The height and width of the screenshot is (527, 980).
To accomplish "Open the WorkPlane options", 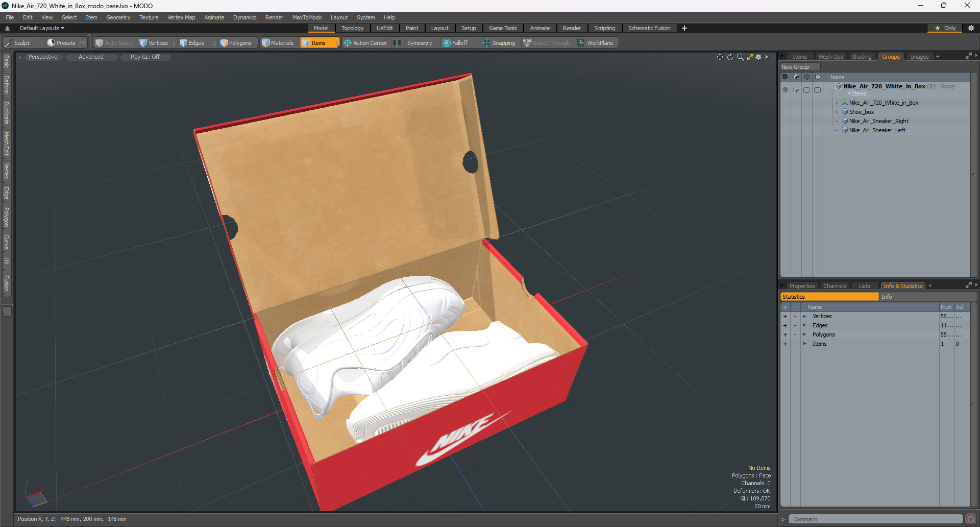I will click(596, 43).
